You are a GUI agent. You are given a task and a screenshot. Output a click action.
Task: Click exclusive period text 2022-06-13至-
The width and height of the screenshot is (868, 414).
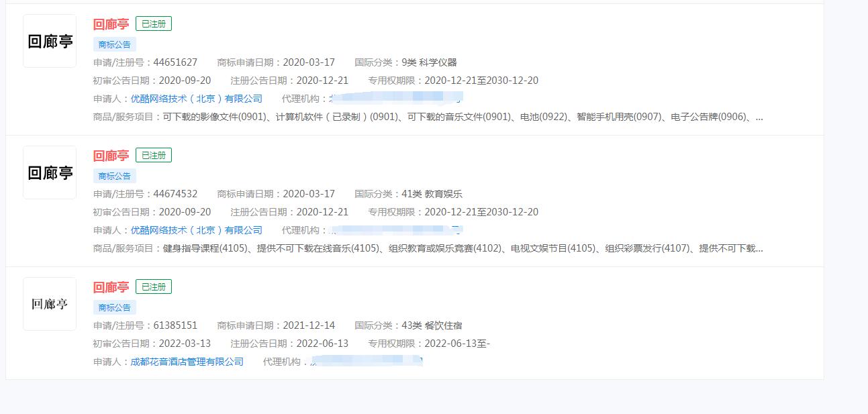[x=457, y=344]
